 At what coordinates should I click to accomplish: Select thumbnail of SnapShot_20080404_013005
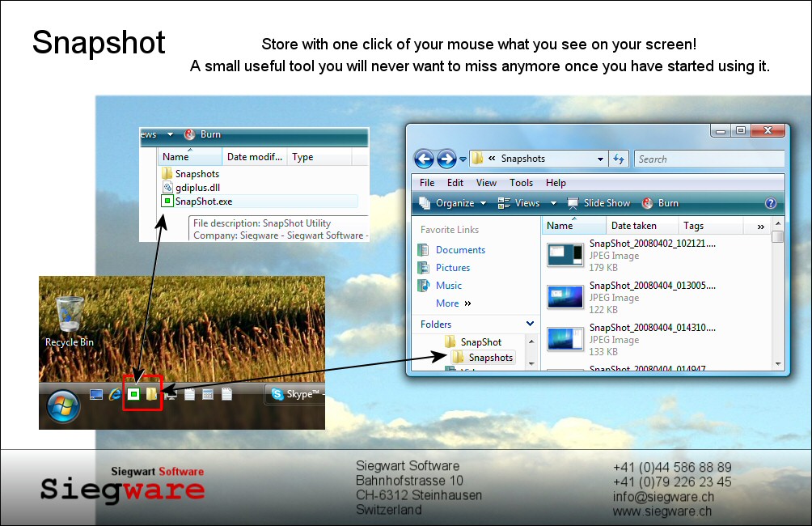pos(565,297)
